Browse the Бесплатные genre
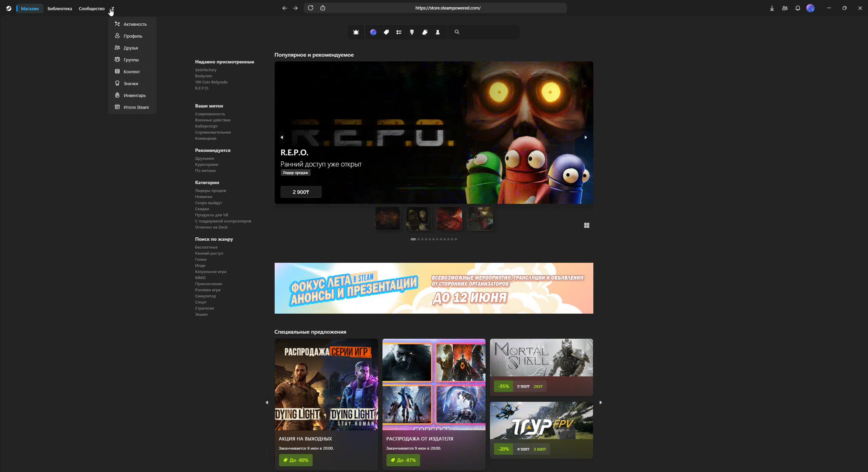 tap(206, 247)
